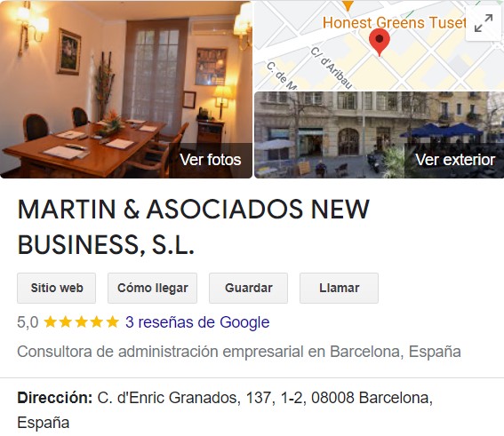Viewport: 504px width, 436px height.
Task: Save the business with Guardar
Action: 249,288
